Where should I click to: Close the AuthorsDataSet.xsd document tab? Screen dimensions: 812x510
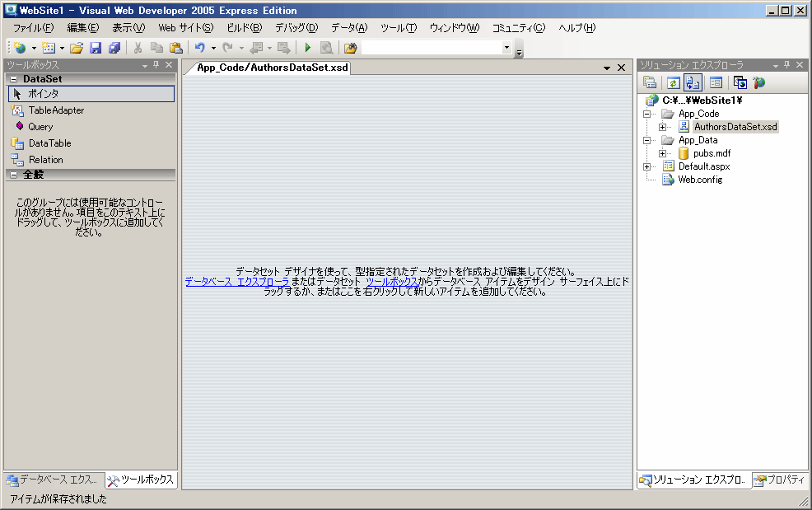(x=622, y=68)
